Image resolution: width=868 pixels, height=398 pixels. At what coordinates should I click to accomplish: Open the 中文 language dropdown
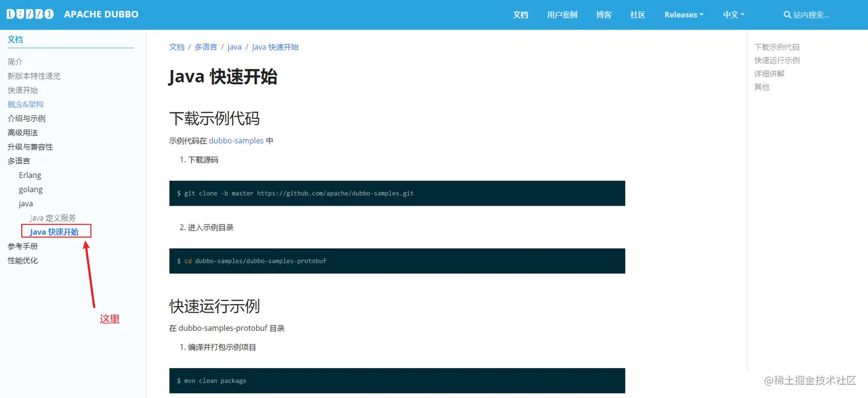pos(733,15)
